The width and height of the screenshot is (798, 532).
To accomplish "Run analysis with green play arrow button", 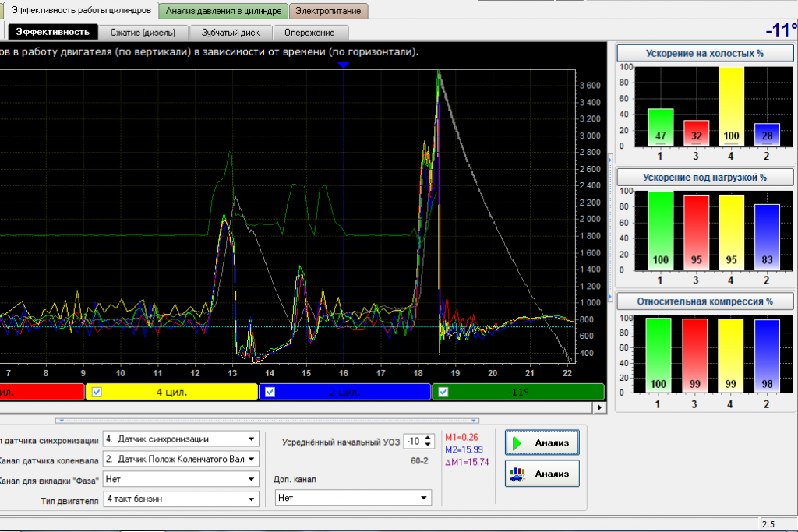I will (542, 442).
